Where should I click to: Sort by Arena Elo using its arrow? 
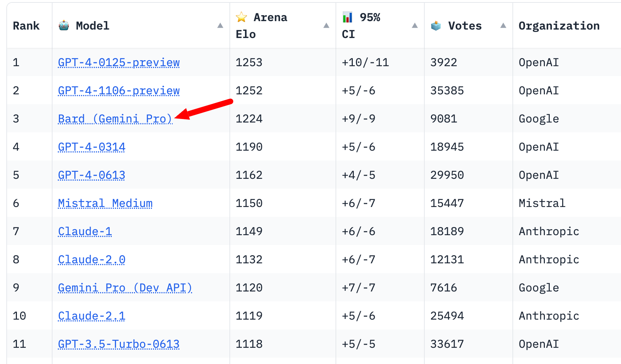coord(326,25)
